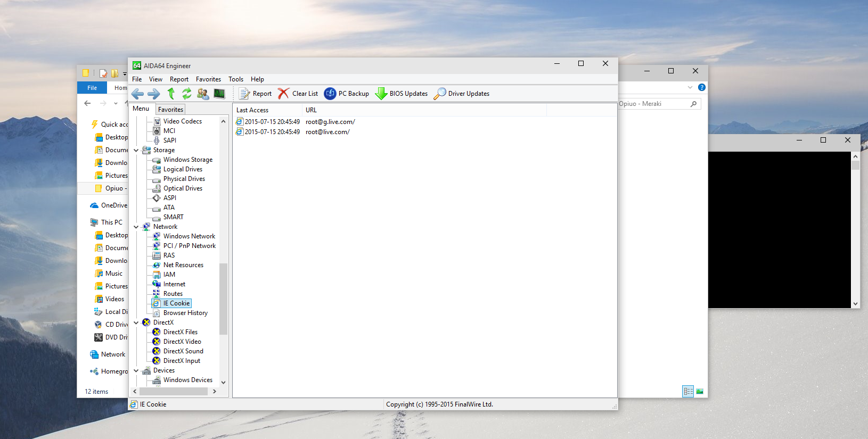This screenshot has height=439, width=868.
Task: Click the tree panel's vertical scrollbar down arrow
Action: point(224,382)
